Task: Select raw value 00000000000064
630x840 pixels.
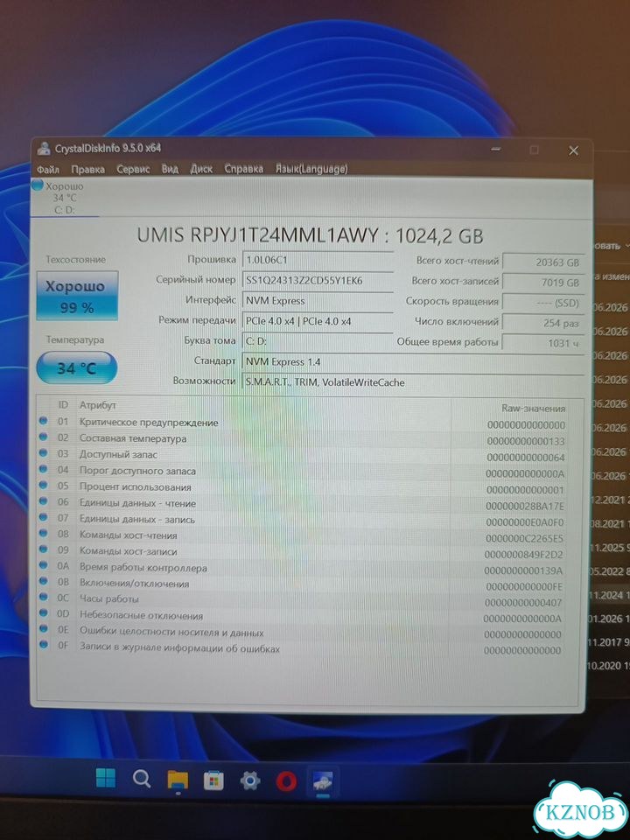Action: [x=526, y=458]
